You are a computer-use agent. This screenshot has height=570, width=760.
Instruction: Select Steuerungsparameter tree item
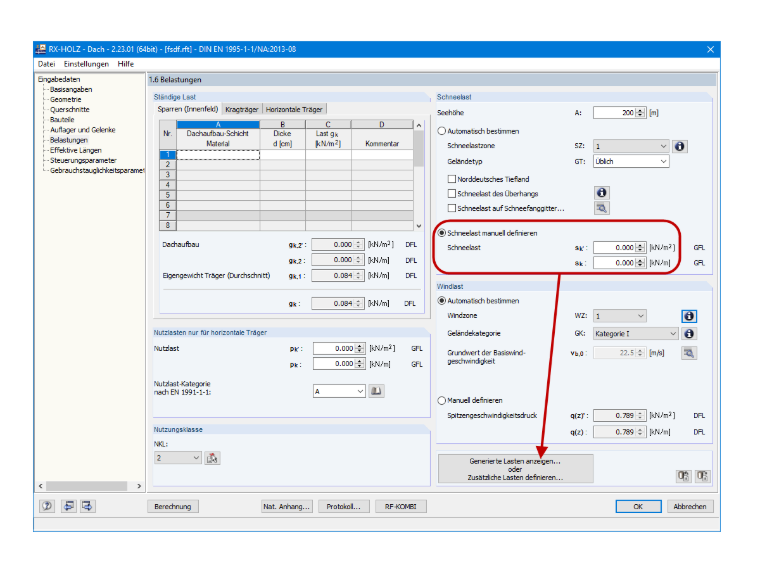pyautogui.click(x=83, y=160)
